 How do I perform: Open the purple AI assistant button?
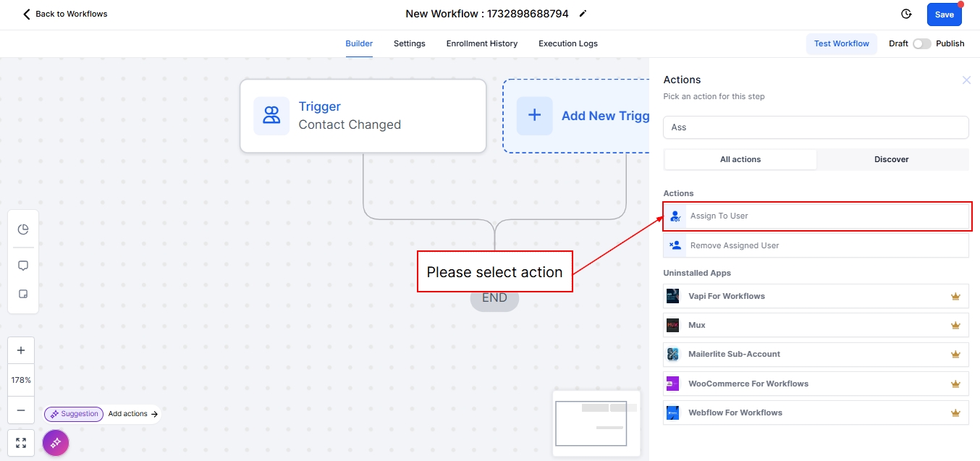pyautogui.click(x=56, y=442)
